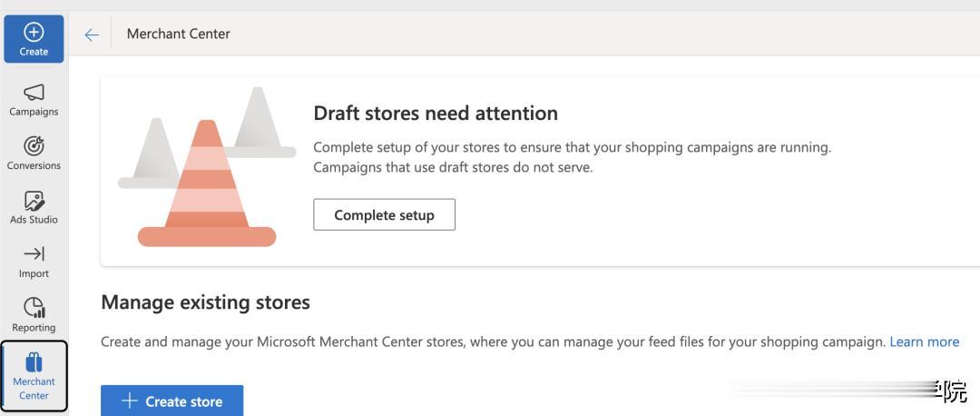Click the Manage existing stores heading

coord(205,302)
